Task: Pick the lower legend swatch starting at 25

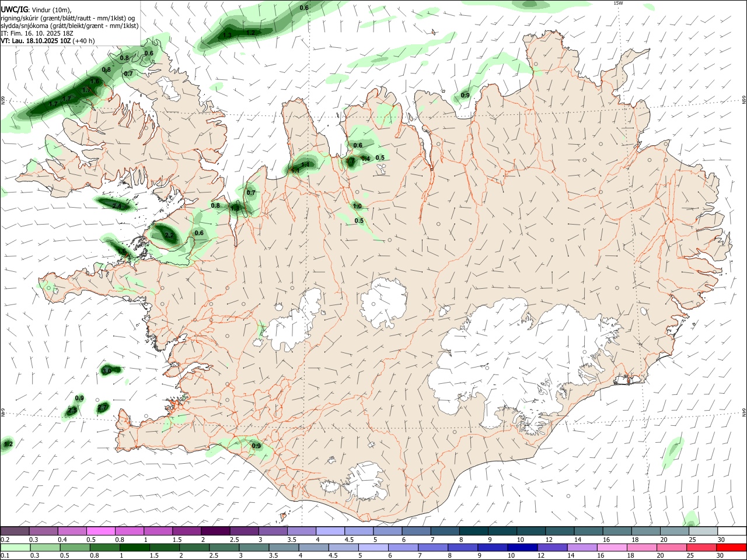Action: point(701,548)
